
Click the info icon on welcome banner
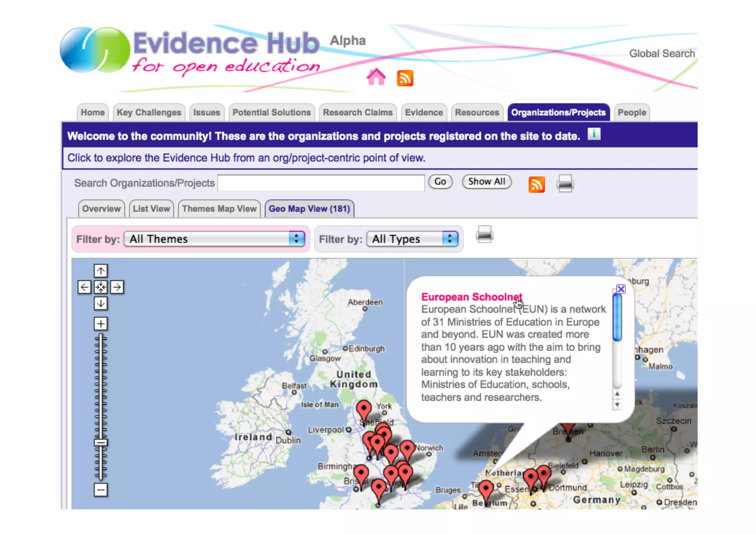click(594, 134)
